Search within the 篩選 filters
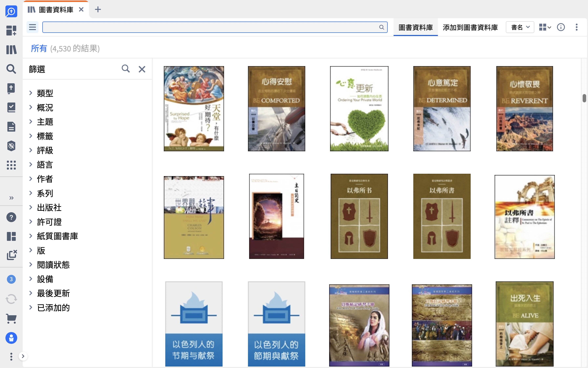Screen dimensions: 588x368 tap(126, 69)
